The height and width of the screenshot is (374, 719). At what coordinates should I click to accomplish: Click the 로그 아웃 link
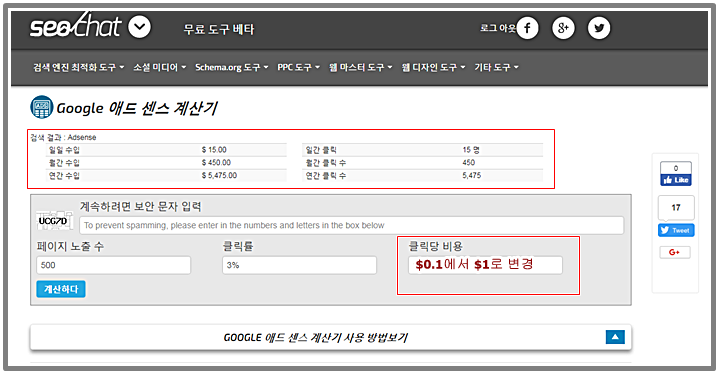pyautogui.click(x=498, y=28)
